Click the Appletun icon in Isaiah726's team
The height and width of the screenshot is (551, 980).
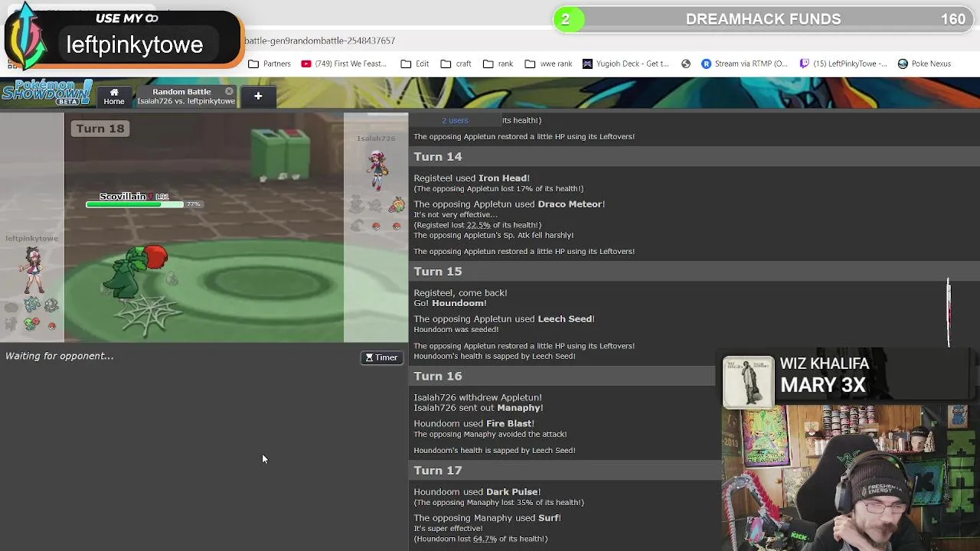(396, 205)
